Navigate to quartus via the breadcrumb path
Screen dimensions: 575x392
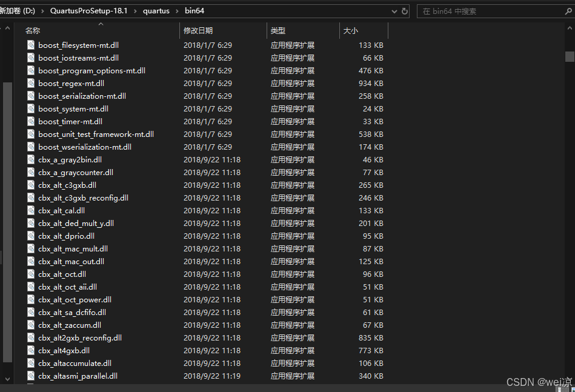156,10
